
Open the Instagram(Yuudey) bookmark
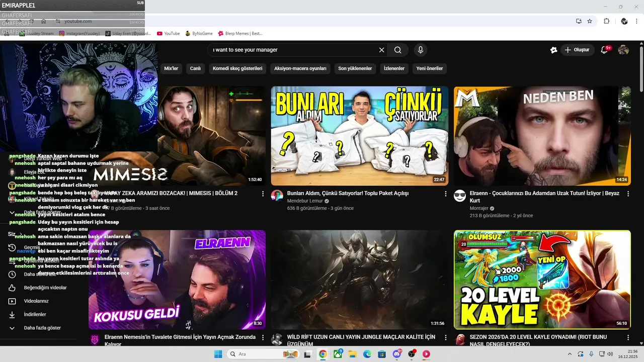pos(80,34)
